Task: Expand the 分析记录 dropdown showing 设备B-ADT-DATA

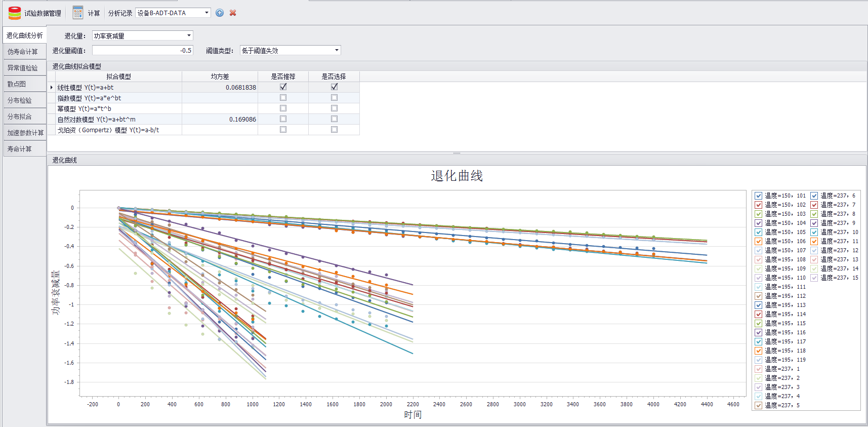Action: tap(206, 13)
